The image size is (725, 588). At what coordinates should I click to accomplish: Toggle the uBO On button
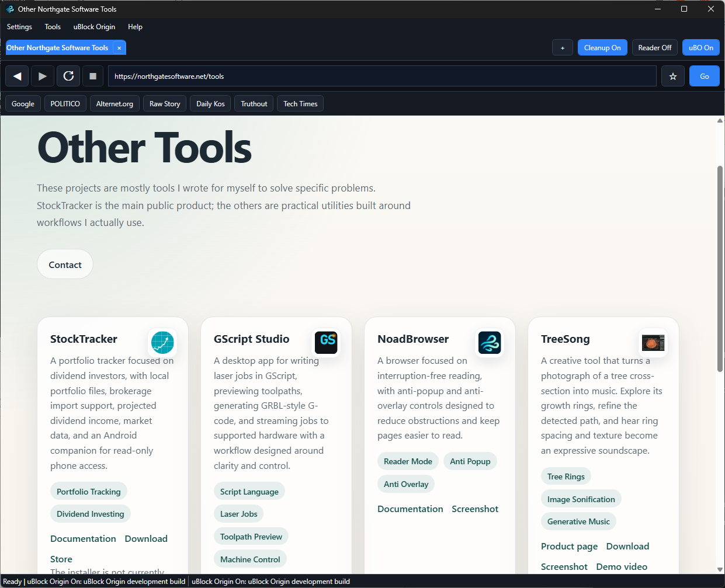pos(700,48)
